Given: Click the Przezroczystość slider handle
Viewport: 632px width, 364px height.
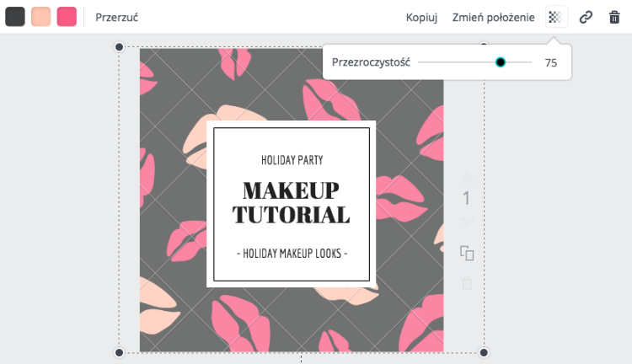Looking at the screenshot, I should coord(501,62).
